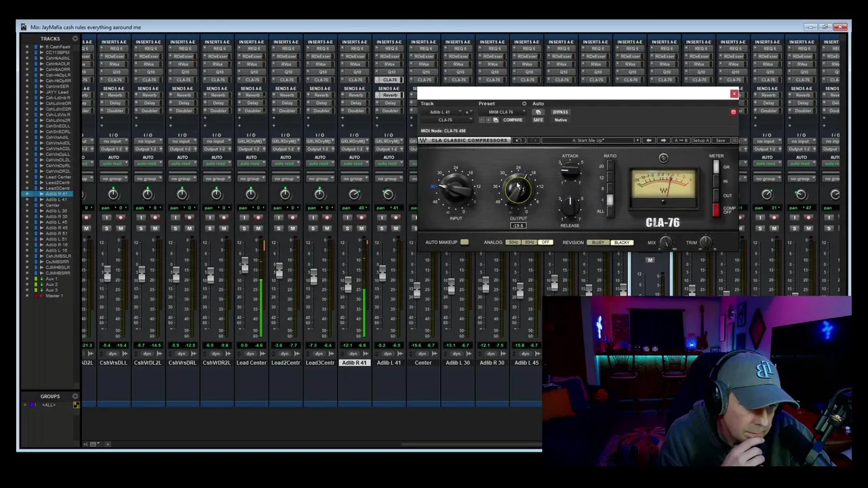This screenshot has width=868, height=488.
Task: Open the CLA-76 insert selector dropdown
Action: point(447,120)
